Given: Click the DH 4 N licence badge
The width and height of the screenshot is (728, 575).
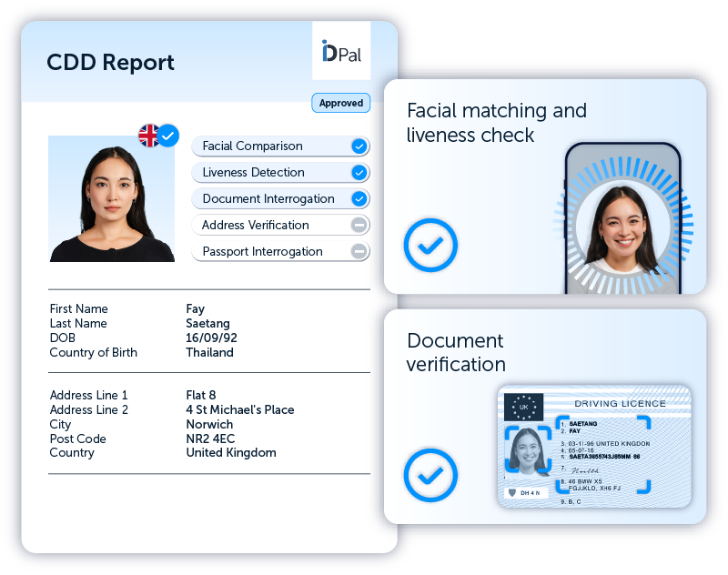Looking at the screenshot, I should [526, 492].
